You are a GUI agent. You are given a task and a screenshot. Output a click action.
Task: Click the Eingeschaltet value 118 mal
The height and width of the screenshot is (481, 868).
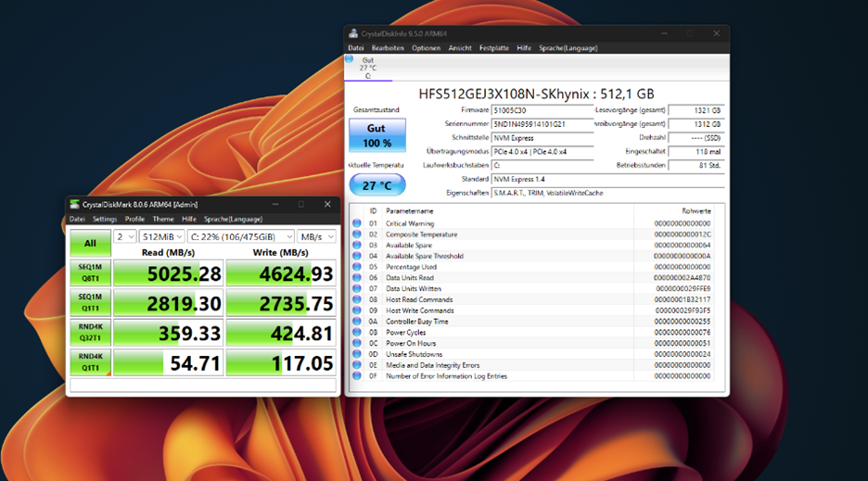pyautogui.click(x=696, y=152)
